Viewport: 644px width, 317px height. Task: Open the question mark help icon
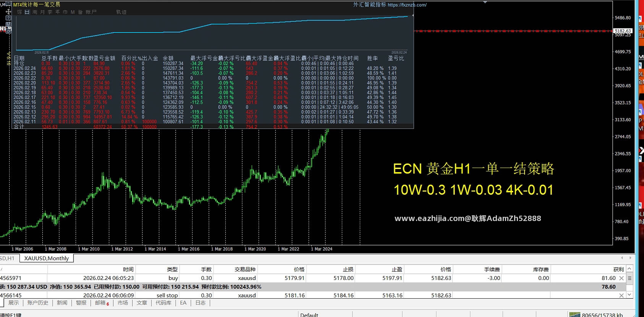8,18
